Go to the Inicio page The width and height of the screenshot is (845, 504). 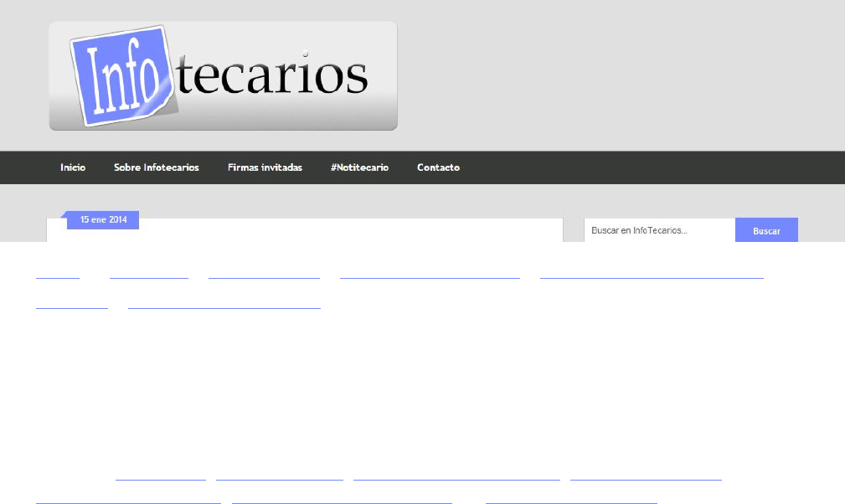coord(73,167)
